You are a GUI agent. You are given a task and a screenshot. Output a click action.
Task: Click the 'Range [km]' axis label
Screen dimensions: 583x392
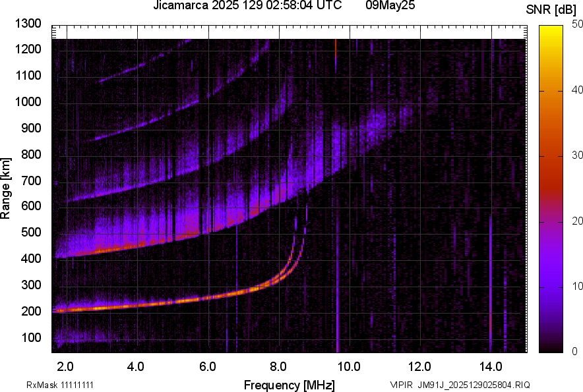coord(5,188)
